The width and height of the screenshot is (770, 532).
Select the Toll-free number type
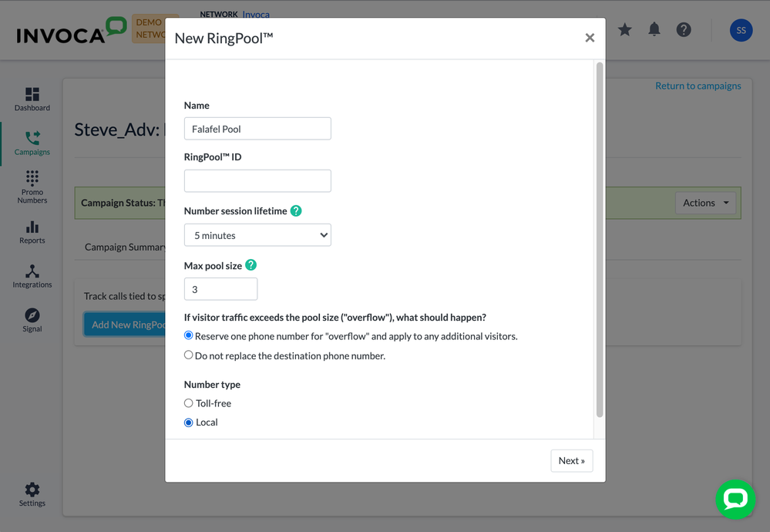(x=189, y=403)
